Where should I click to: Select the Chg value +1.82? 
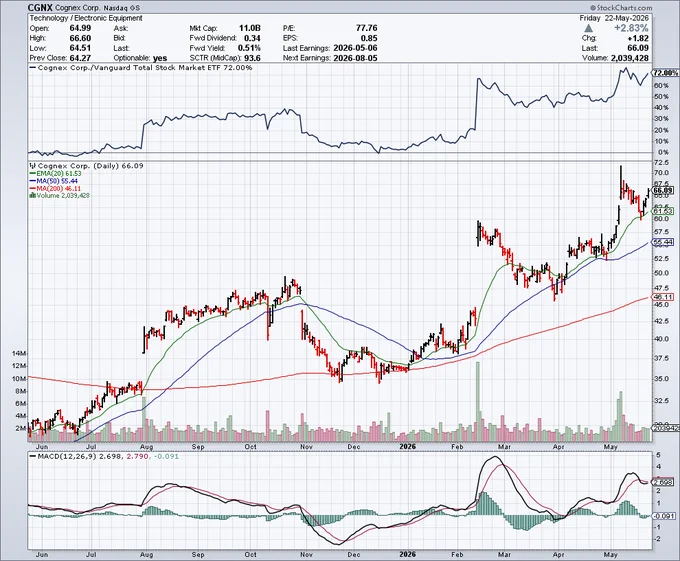[638, 38]
